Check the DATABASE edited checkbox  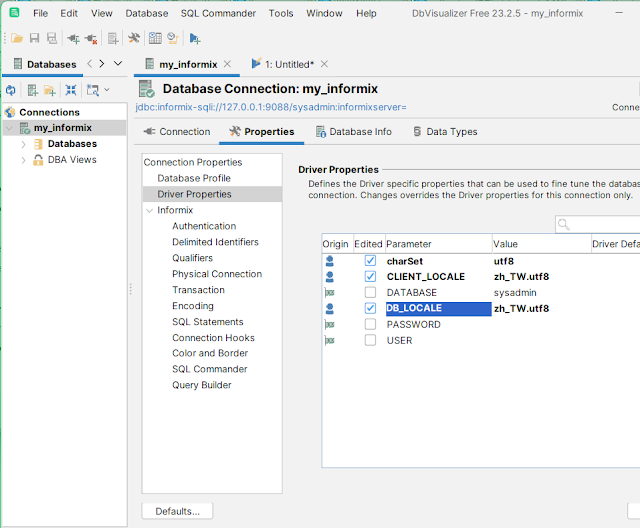(x=370, y=292)
